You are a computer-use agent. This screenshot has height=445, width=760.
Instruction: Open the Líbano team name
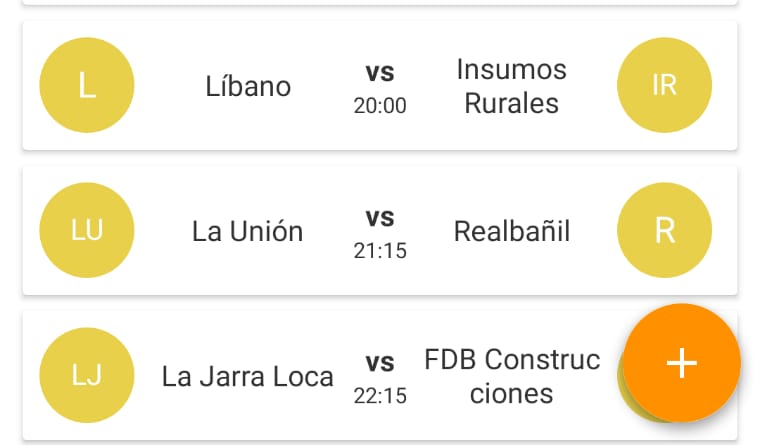(248, 86)
